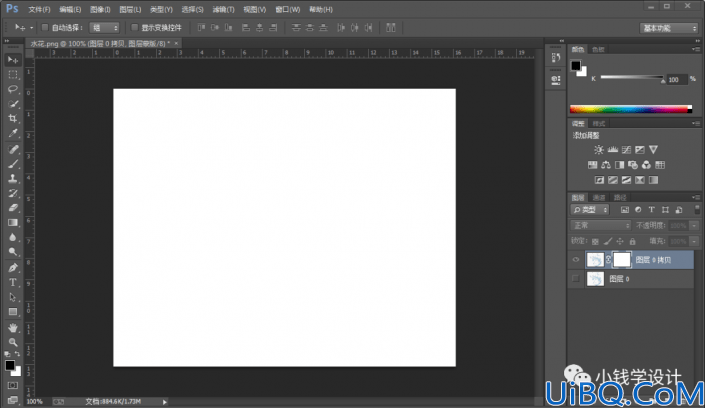Select the Path Selection tool
The height and width of the screenshot is (408, 705).
coord(13,297)
